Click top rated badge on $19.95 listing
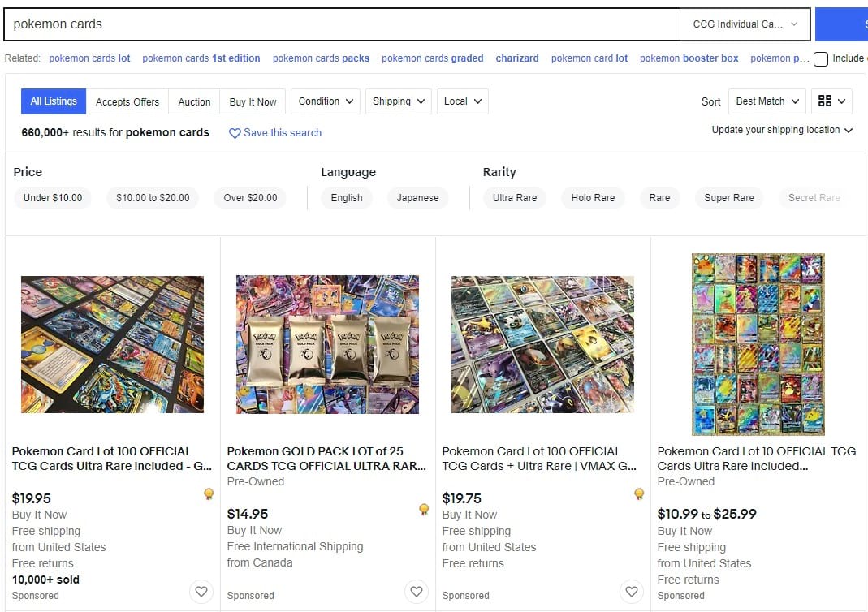Image resolution: width=868 pixels, height=612 pixels. click(209, 493)
